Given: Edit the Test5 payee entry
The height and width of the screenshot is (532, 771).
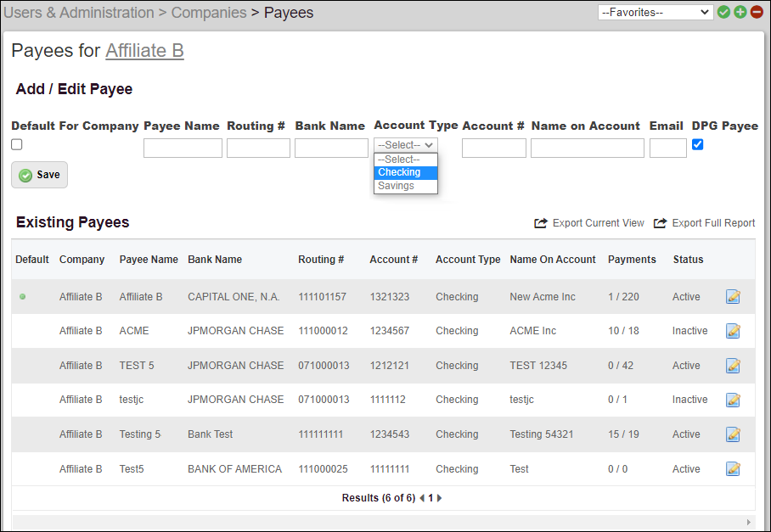Looking at the screenshot, I should pos(732,468).
